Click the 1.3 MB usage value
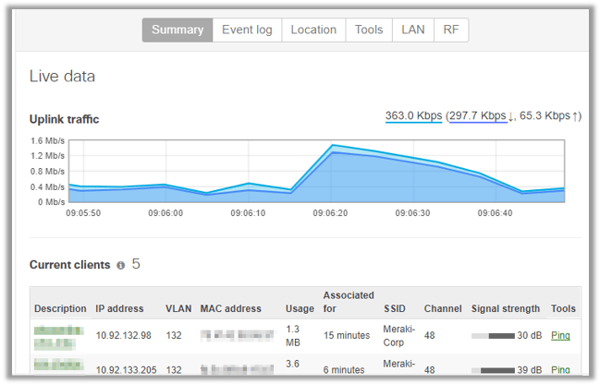 point(293,336)
